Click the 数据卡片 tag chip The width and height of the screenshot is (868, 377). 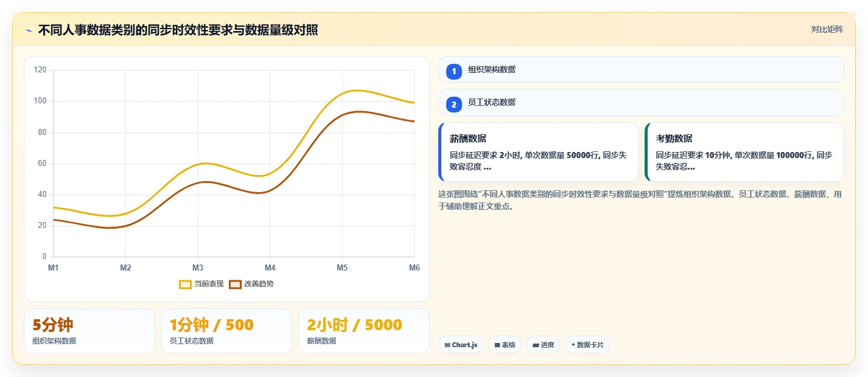587,345
